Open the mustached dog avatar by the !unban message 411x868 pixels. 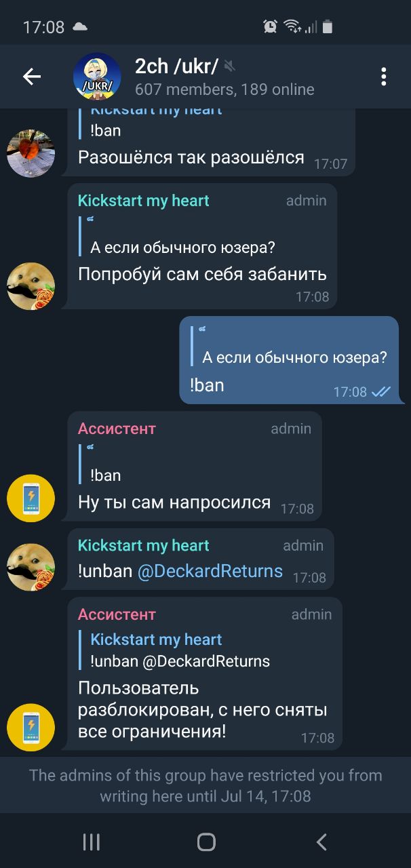coord(31,567)
